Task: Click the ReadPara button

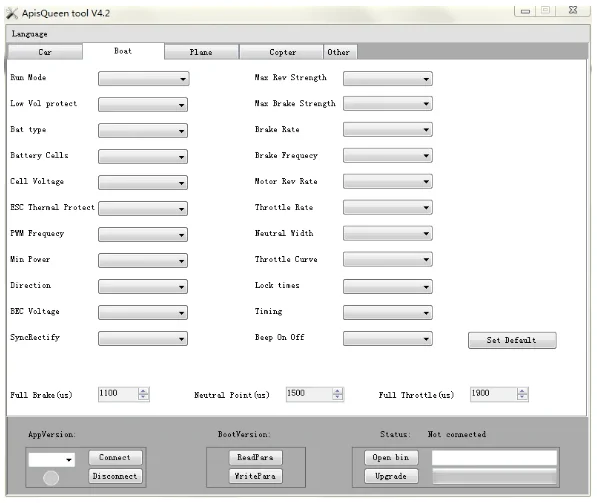Action: point(255,457)
